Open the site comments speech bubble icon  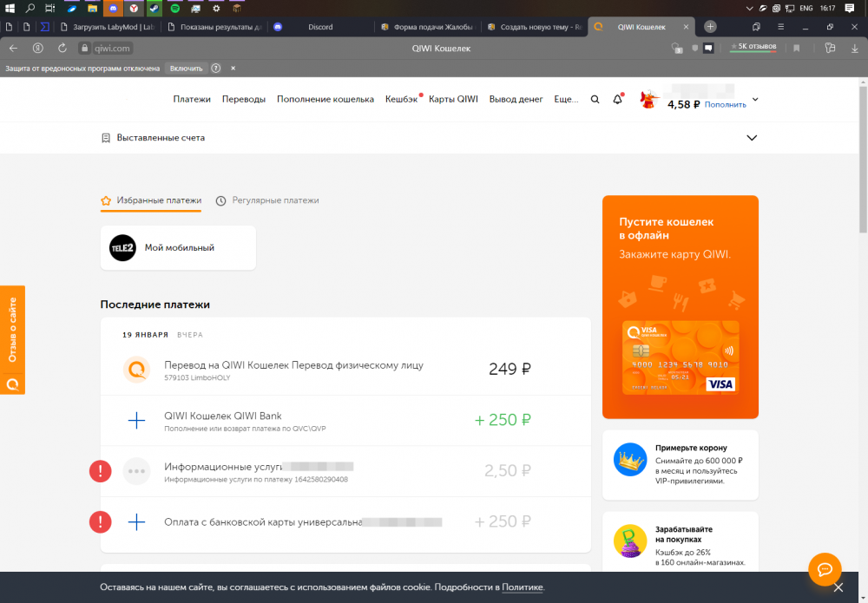click(708, 48)
